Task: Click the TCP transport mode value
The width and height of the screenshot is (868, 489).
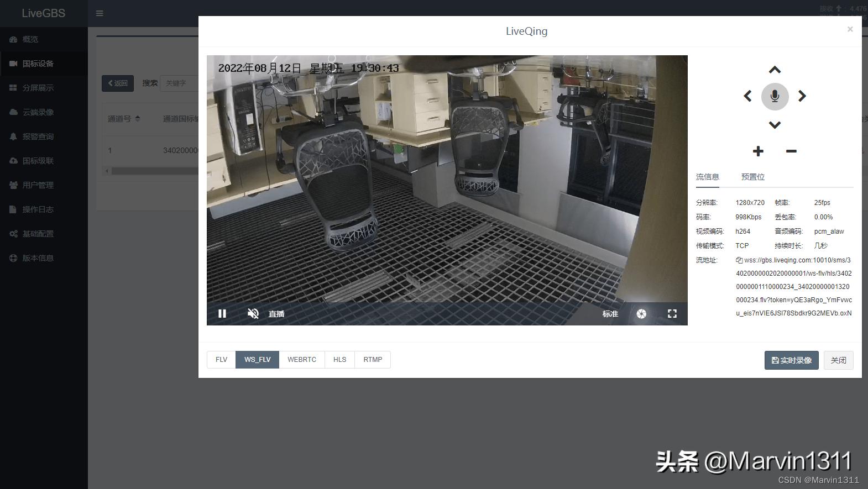Action: (x=742, y=246)
